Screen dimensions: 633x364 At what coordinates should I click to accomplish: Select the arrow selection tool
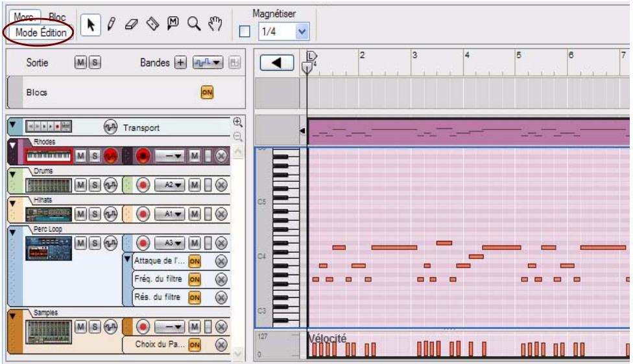pyautogui.click(x=91, y=25)
